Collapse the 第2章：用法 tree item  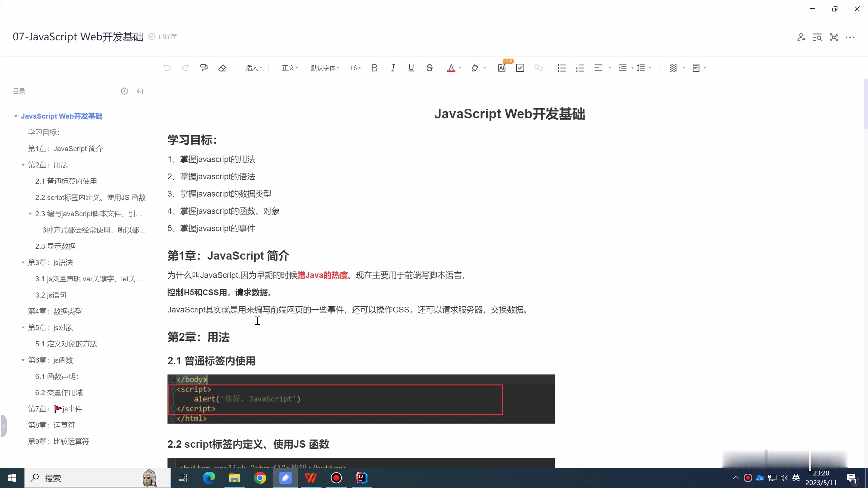click(22, 165)
